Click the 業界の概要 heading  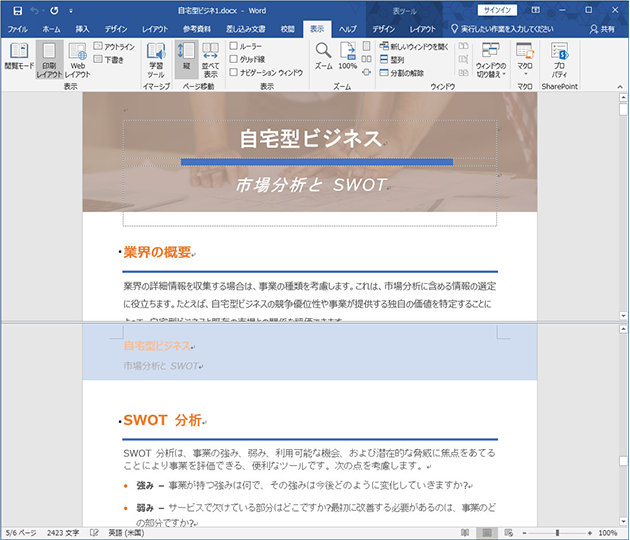(x=157, y=252)
